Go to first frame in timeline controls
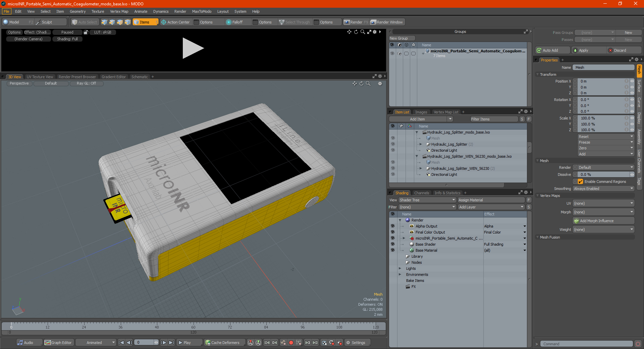The image size is (644, 349). tap(121, 343)
